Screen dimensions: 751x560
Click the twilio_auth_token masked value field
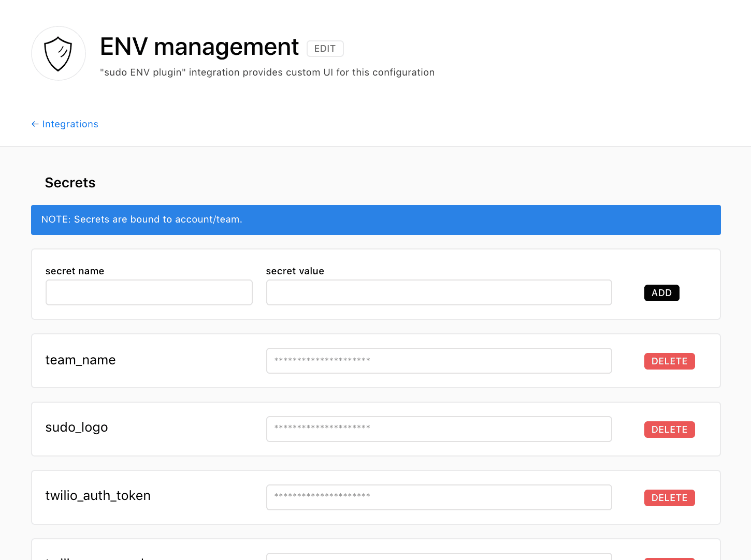pyautogui.click(x=439, y=497)
